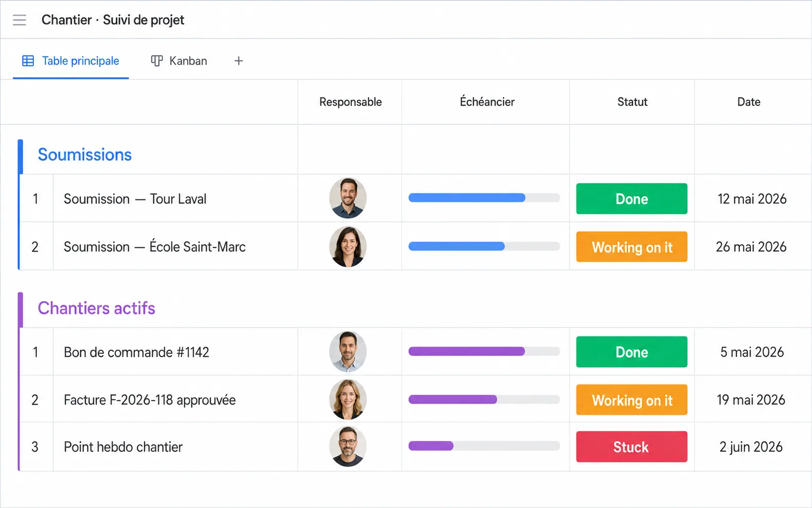The height and width of the screenshot is (508, 812).
Task: Click date 19 mai 2026
Action: [751, 400]
